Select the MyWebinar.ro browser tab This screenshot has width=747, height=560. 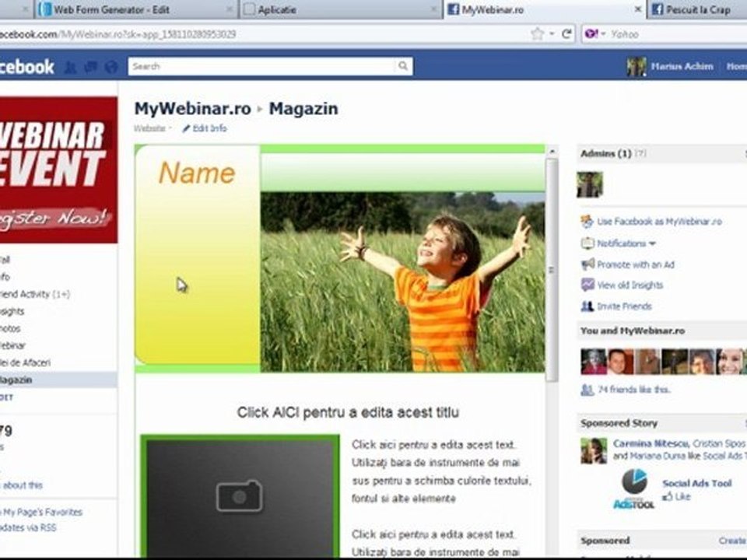[x=543, y=9]
